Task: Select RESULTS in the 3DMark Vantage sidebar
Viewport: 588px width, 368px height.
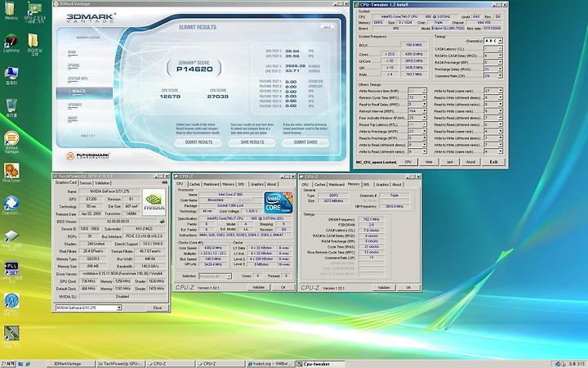Action: [84, 92]
